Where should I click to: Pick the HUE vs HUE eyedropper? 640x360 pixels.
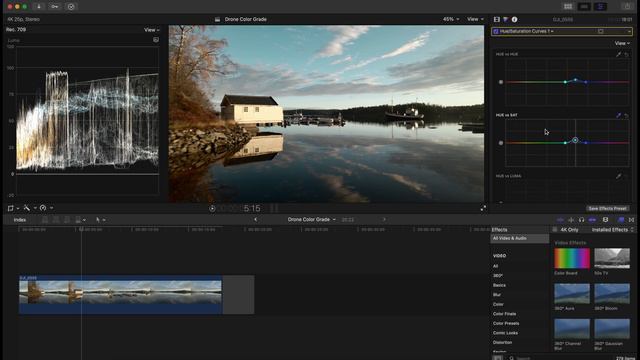click(619, 54)
